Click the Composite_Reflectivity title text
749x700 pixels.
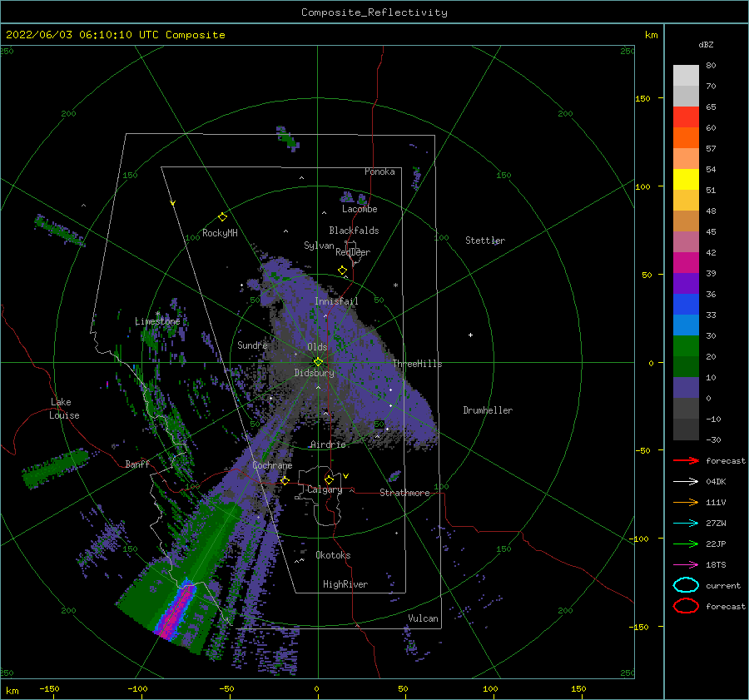click(x=374, y=12)
